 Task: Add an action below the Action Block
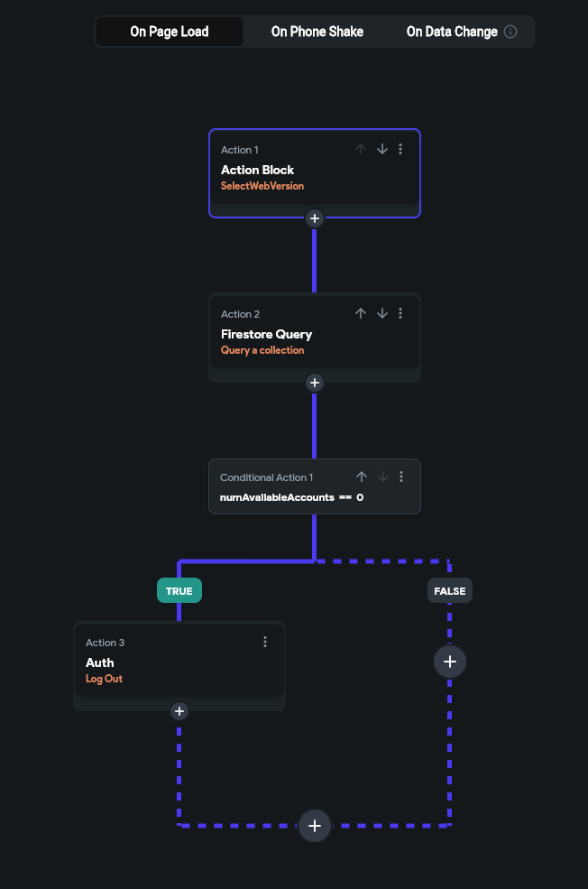tap(314, 218)
